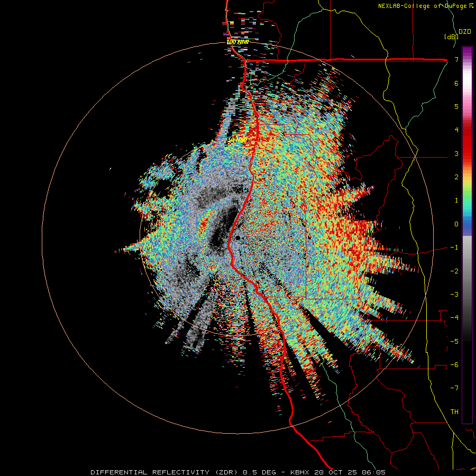
Task: Click the Differential Reflectivity KBHX caption text
Action: [238, 472]
